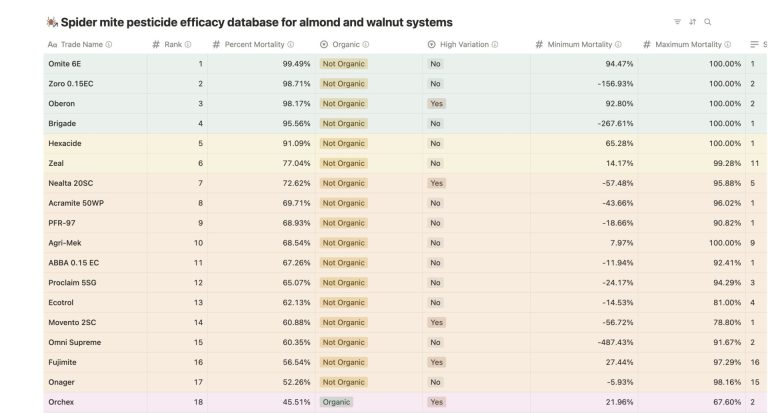Click info icon beside Percent Mortality
768x413 pixels.
click(291, 45)
